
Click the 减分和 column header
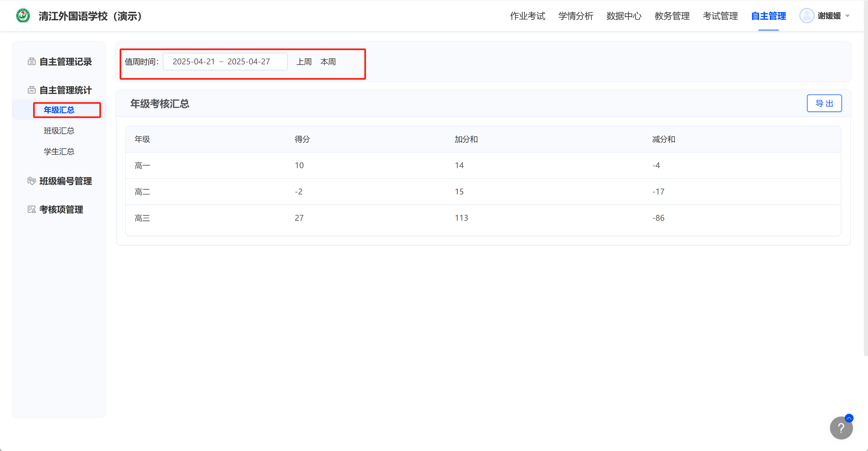click(x=664, y=139)
